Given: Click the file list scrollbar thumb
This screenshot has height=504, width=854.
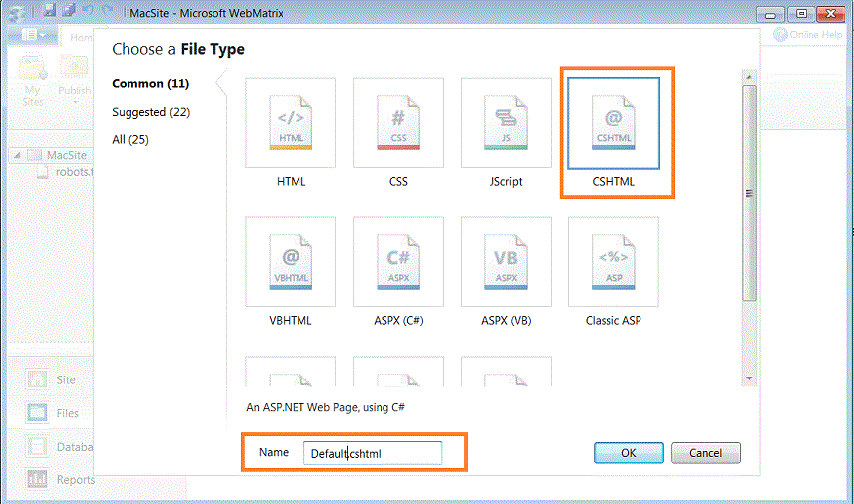Looking at the screenshot, I should (x=749, y=193).
